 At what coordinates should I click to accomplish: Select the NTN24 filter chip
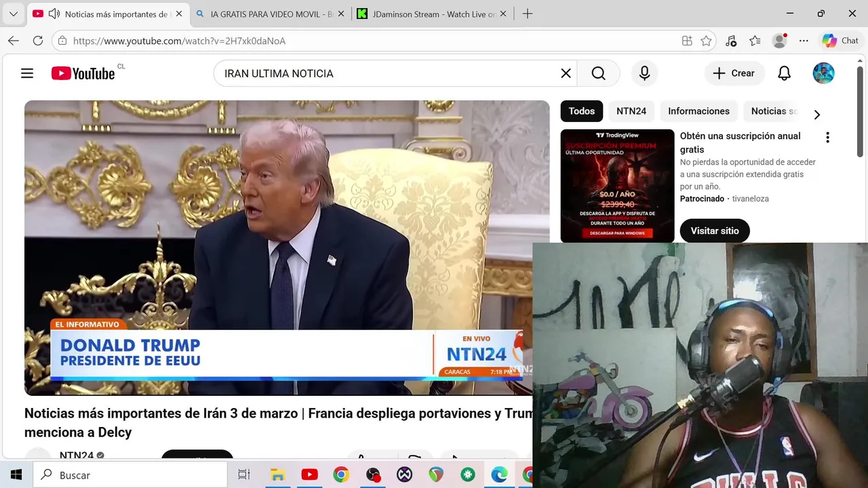click(631, 111)
